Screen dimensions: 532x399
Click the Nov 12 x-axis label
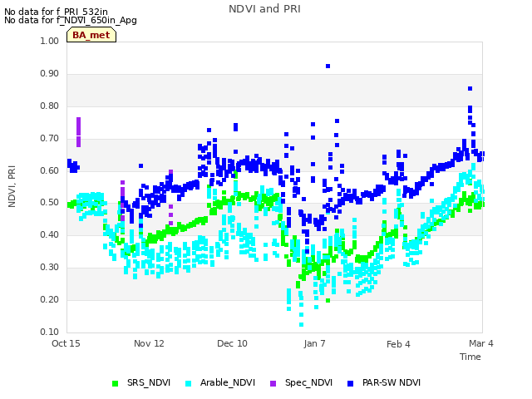pyautogui.click(x=149, y=343)
